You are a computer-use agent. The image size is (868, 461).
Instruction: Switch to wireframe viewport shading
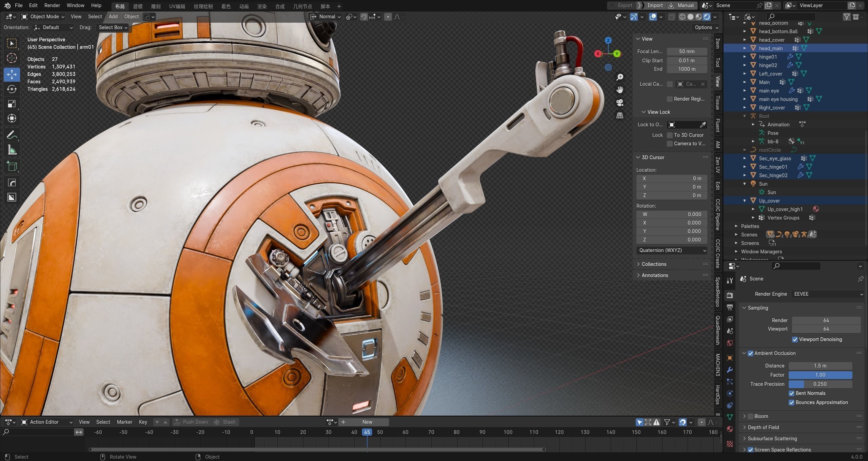682,17
